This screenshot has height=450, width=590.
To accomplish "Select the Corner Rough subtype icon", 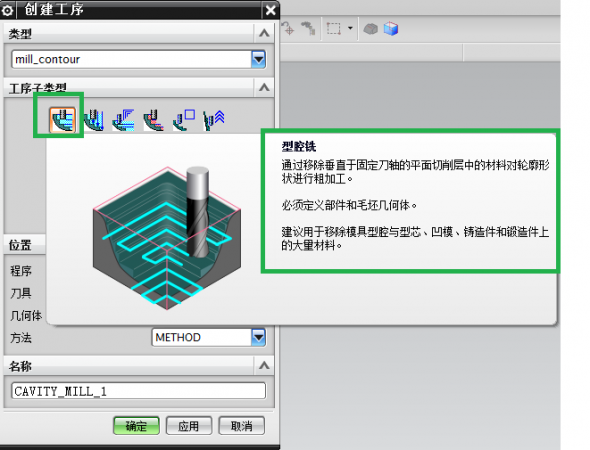I will coord(123,120).
